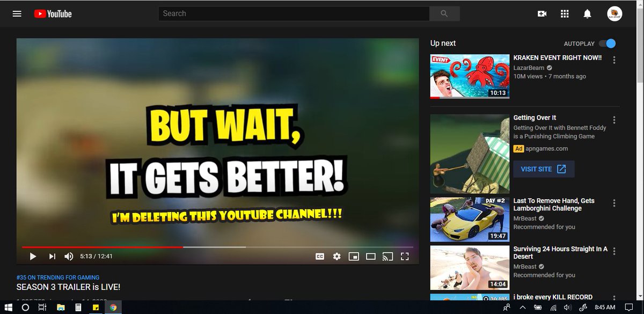Image resolution: width=644 pixels, height=314 pixels.
Task: Enter full screen mode
Action: point(405,257)
